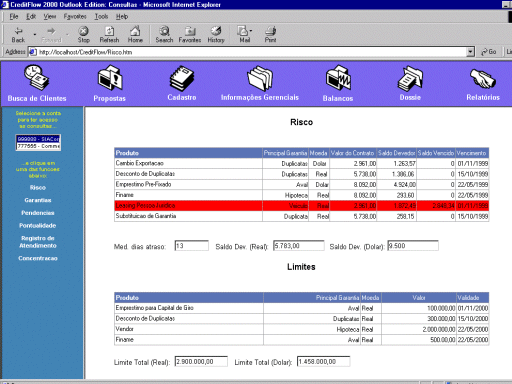Click Vencimento column header
The image size is (512, 384).
[x=472, y=153]
